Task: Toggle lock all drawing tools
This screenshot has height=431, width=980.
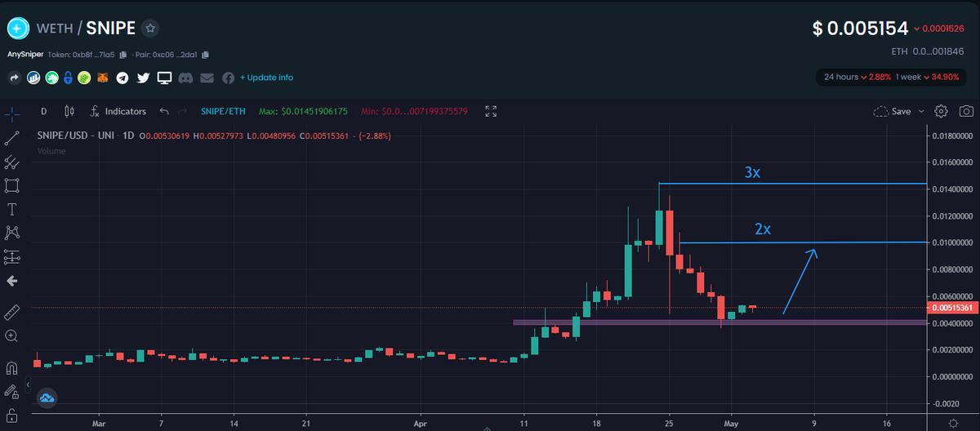Action: pyautogui.click(x=12, y=414)
